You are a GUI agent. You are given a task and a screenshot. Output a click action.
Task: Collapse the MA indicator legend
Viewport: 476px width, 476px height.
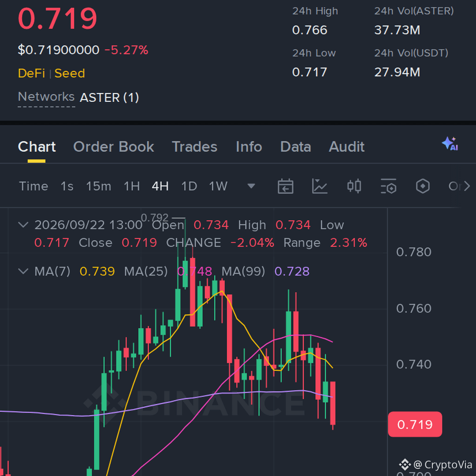(x=23, y=271)
